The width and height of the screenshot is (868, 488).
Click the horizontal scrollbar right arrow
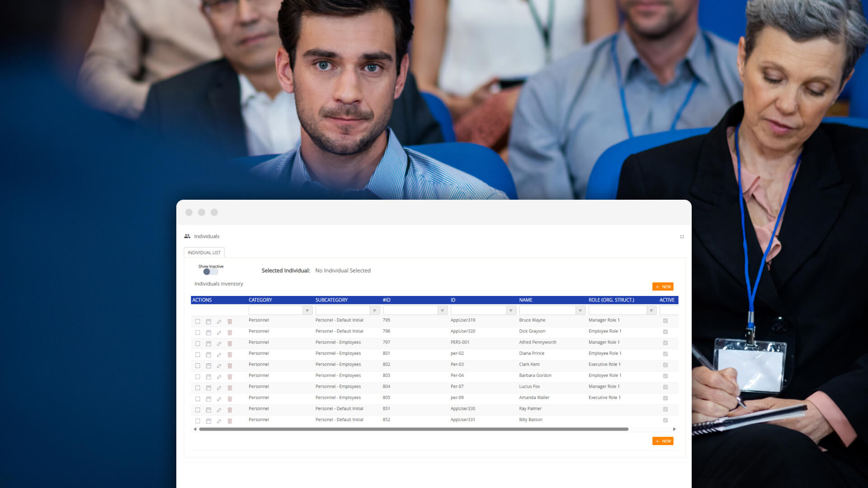[x=674, y=429]
